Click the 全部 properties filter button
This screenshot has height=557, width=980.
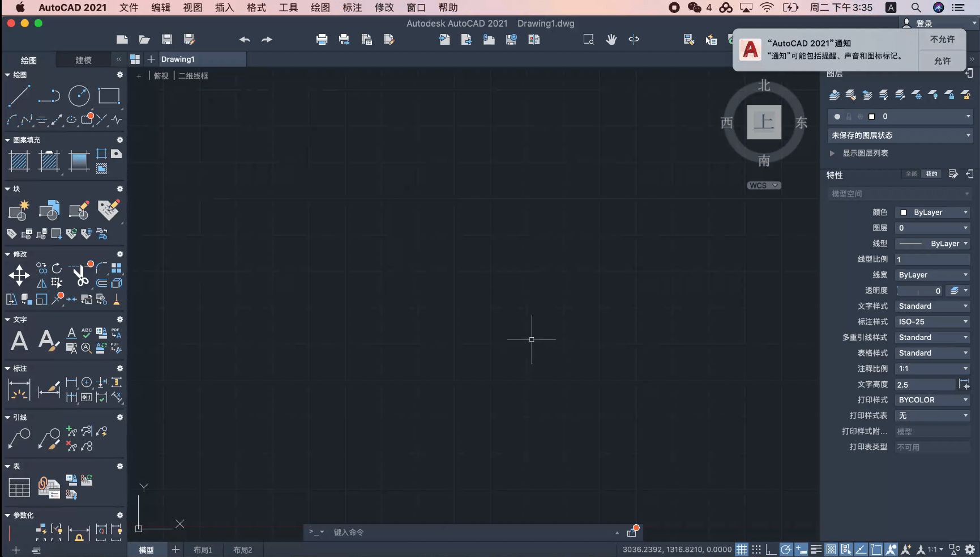click(911, 174)
